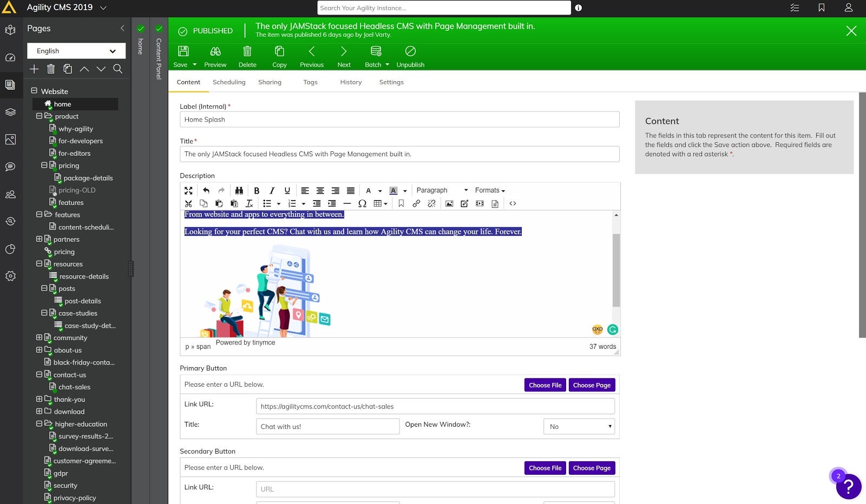Switch to the Sharing tab
Screen dimensions: 866x504
coord(270,82)
